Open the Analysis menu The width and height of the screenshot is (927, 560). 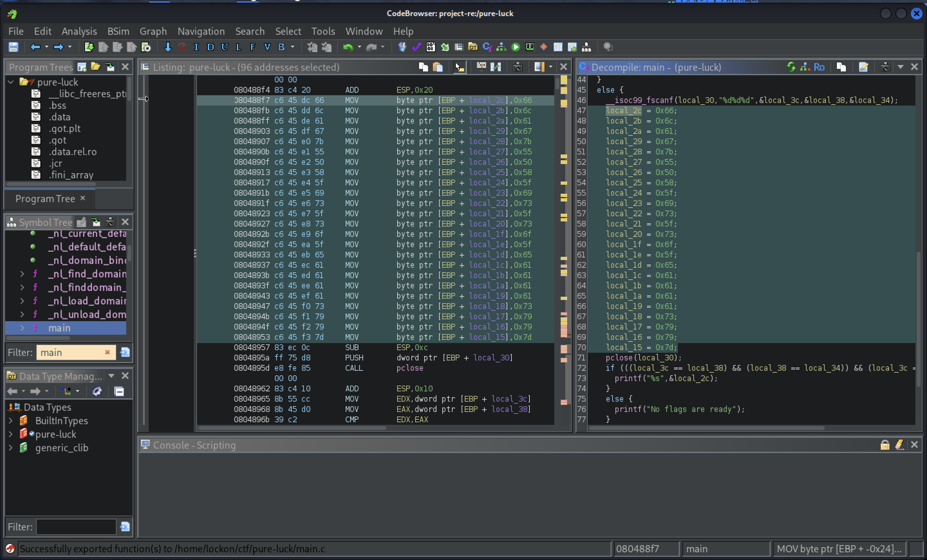coord(79,31)
